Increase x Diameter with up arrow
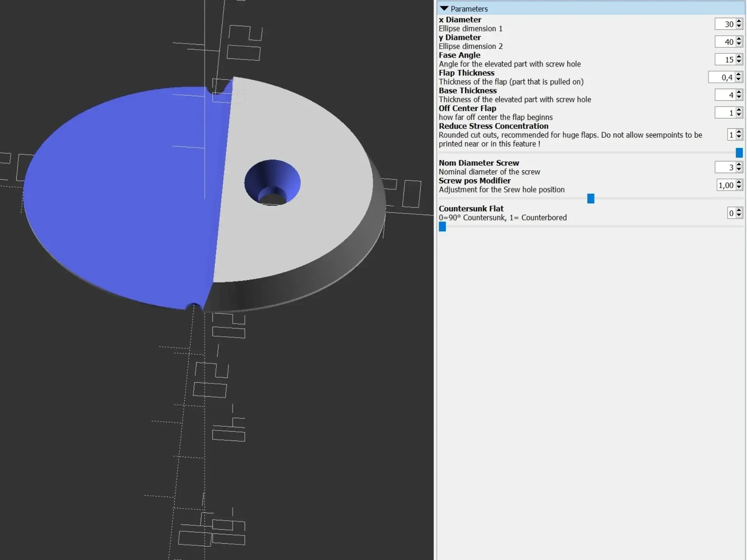This screenshot has width=747, height=560. (x=739, y=21)
